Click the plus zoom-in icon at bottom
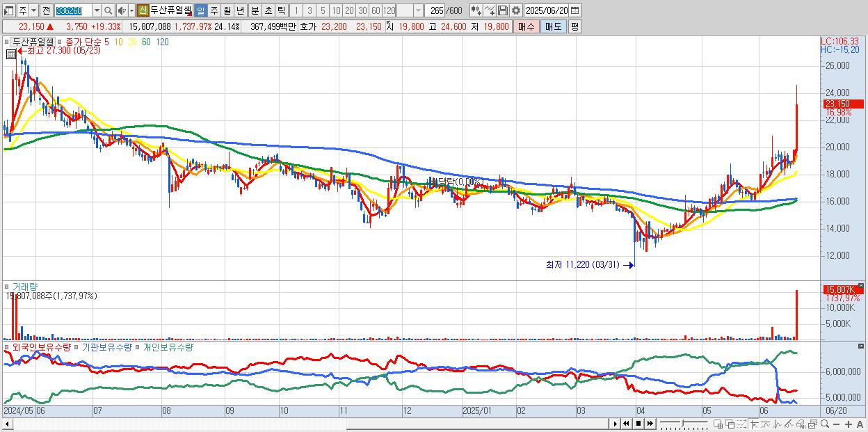The width and height of the screenshot is (868, 432). coord(849,424)
